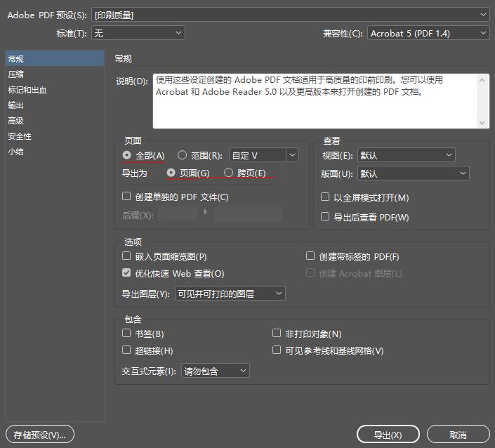Screen dimensions: 495x448
Task: Open the 标准 dropdown showing 无
Action: tap(138, 33)
